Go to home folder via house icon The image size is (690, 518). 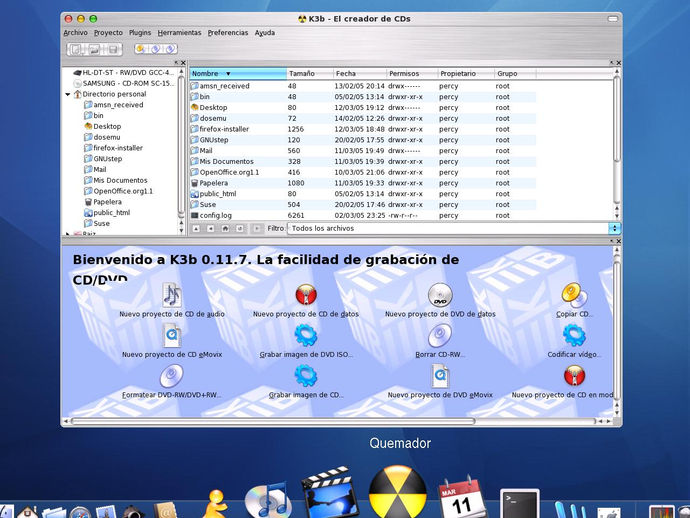[225, 228]
